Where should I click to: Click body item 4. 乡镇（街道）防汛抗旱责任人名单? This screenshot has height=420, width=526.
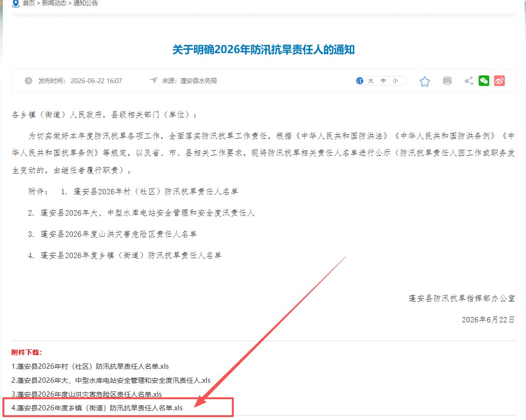pyautogui.click(x=125, y=256)
